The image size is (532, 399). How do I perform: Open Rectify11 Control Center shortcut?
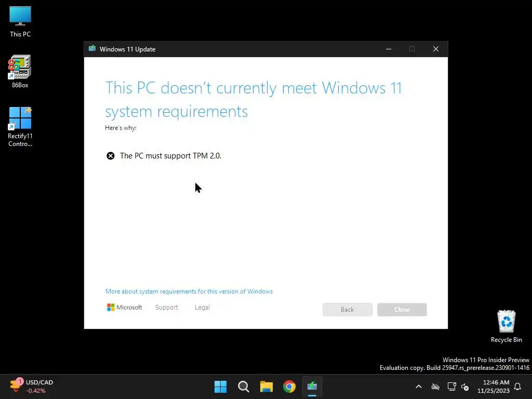20,127
